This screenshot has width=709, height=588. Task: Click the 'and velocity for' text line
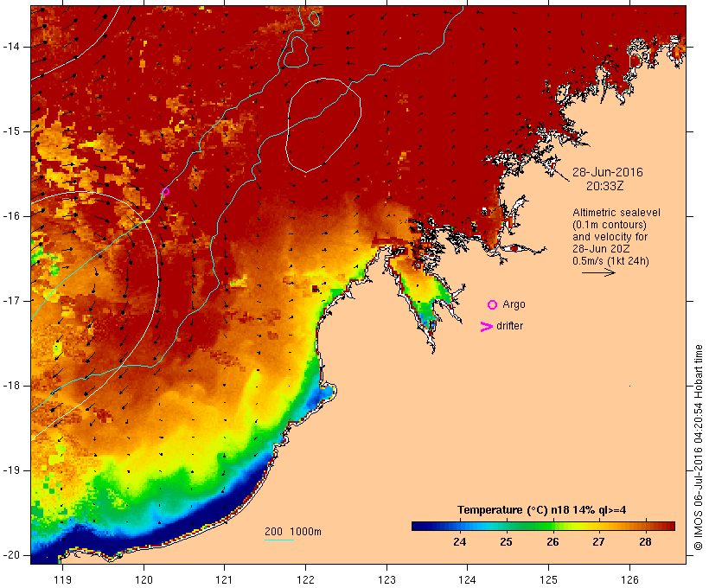coord(610,237)
